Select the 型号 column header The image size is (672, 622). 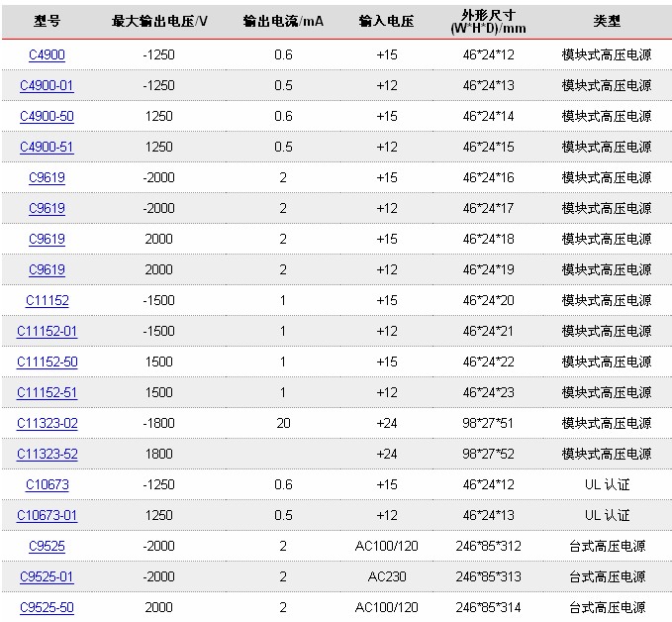tap(47, 21)
